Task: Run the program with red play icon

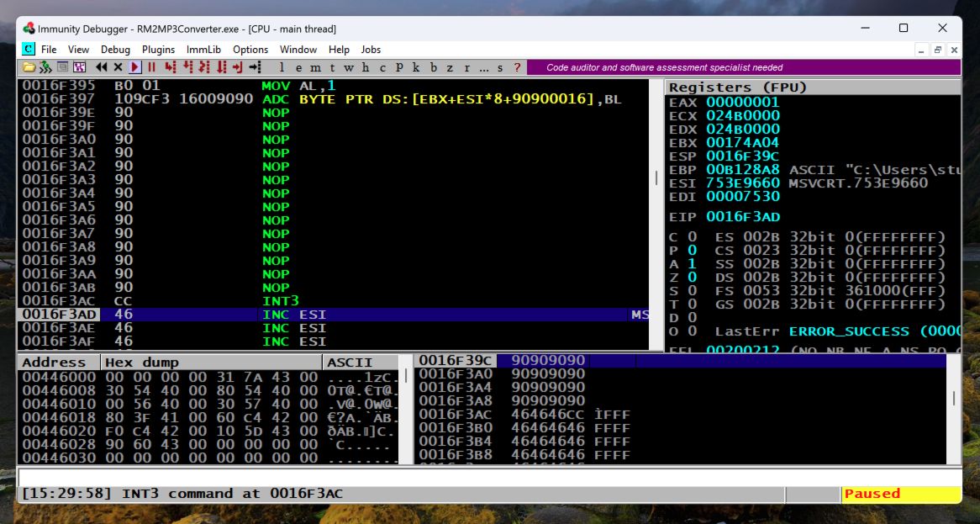Action: click(x=135, y=67)
